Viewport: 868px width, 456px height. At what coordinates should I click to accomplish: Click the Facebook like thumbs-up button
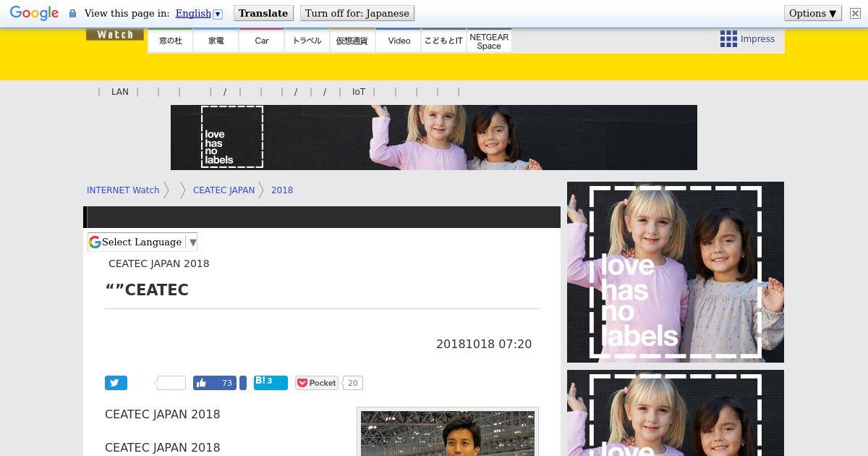pyautogui.click(x=215, y=383)
